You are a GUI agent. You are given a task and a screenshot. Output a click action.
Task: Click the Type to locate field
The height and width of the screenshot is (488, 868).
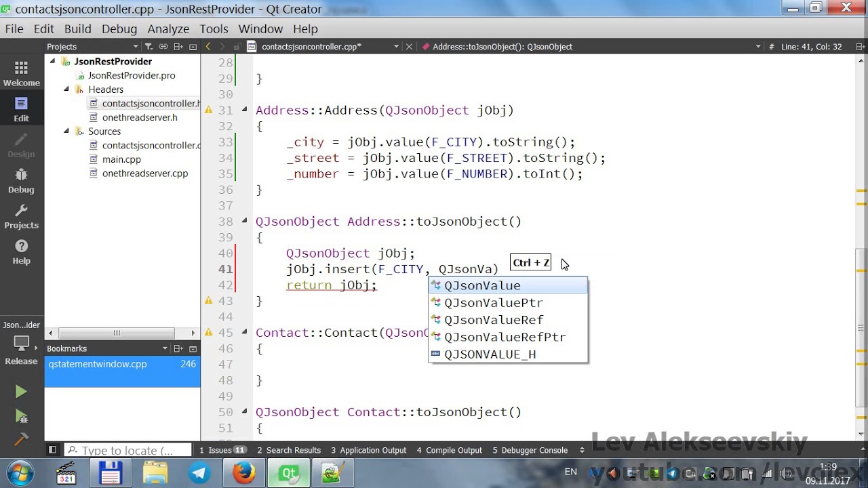pyautogui.click(x=128, y=450)
